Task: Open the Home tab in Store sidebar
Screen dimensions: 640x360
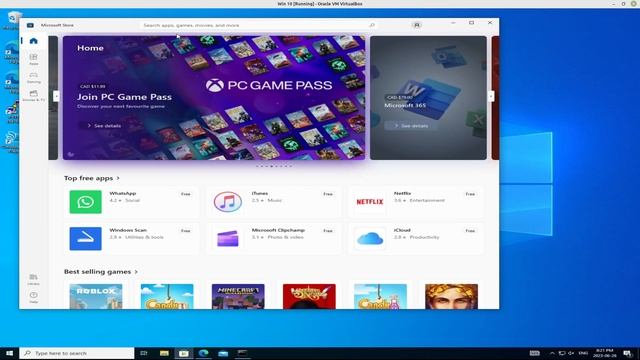Action: tap(33, 41)
